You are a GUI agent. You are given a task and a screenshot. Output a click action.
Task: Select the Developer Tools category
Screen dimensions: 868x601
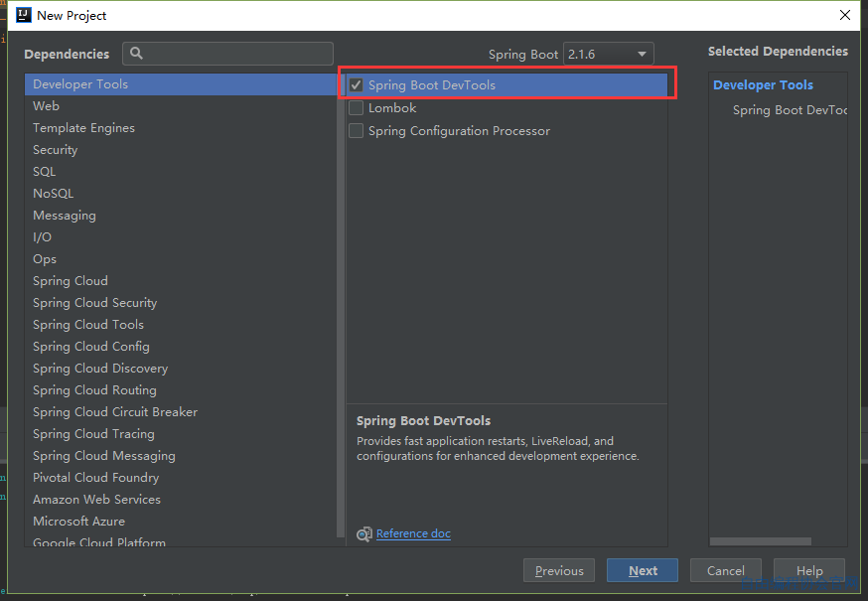pos(181,84)
